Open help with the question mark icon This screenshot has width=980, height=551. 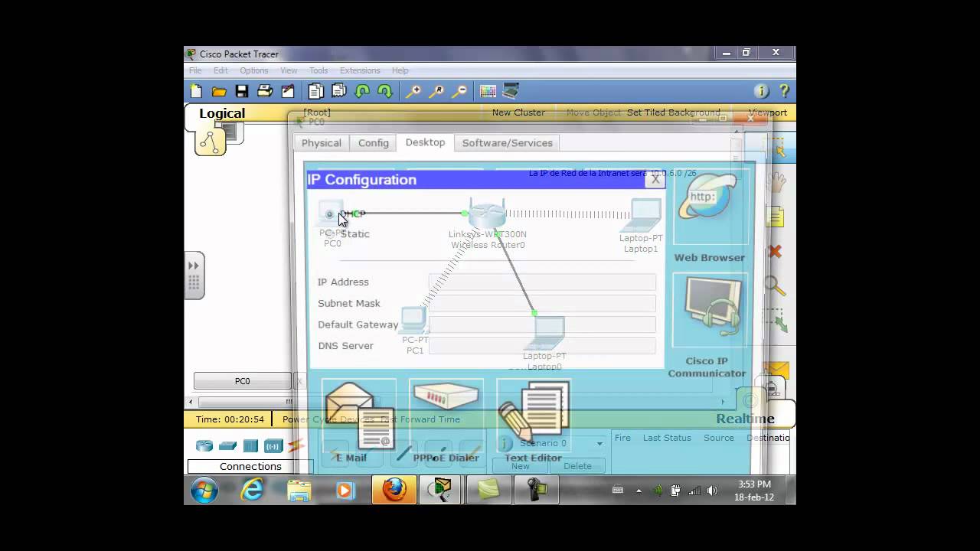(x=784, y=91)
